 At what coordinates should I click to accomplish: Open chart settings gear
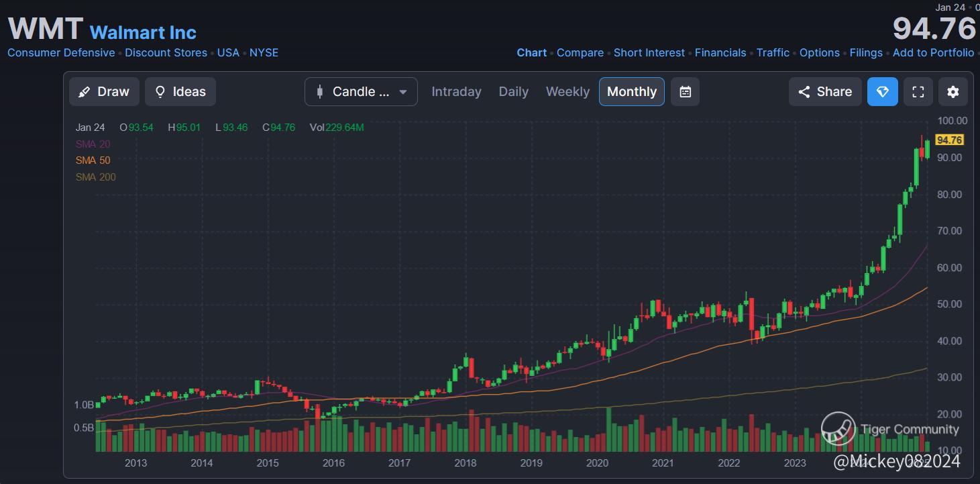[x=953, y=92]
